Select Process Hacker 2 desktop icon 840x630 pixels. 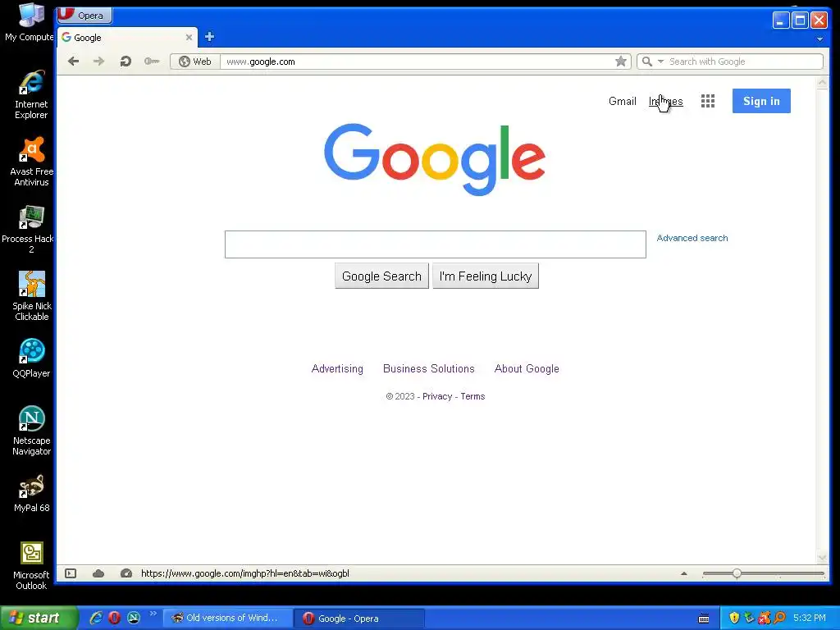[x=28, y=229]
